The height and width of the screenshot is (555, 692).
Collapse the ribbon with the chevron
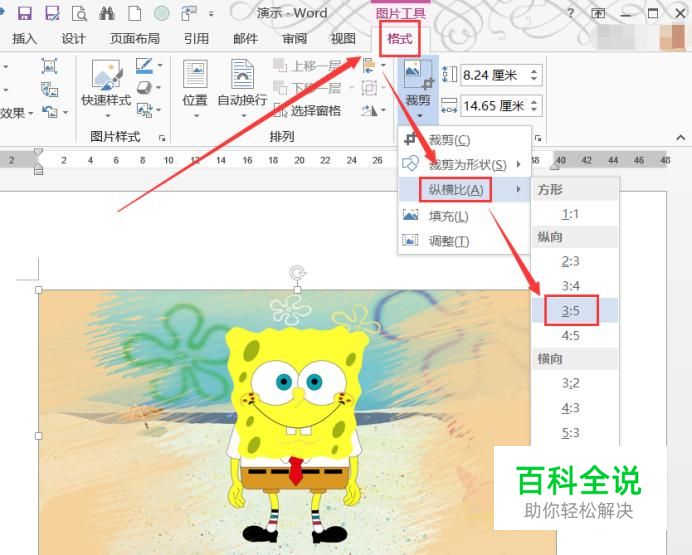tap(681, 138)
